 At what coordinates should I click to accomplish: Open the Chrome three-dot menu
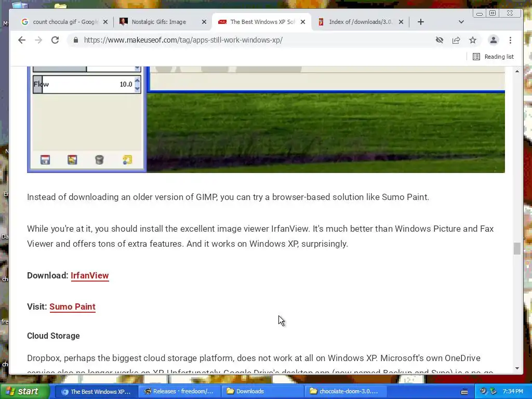click(x=510, y=40)
